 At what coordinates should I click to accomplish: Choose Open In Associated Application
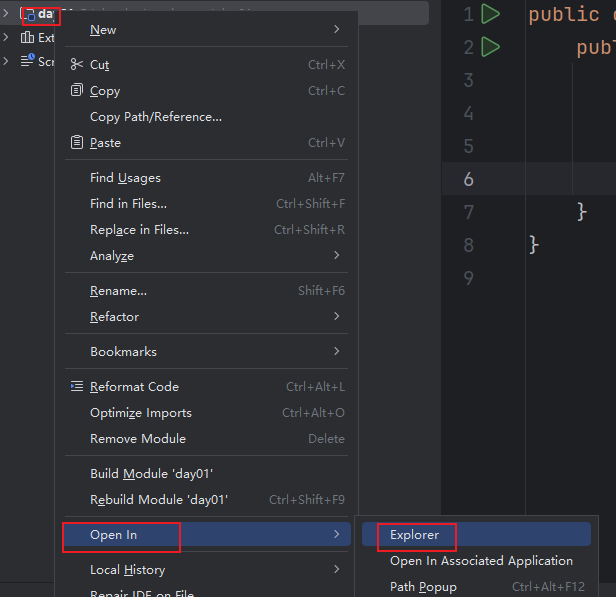[x=476, y=560]
